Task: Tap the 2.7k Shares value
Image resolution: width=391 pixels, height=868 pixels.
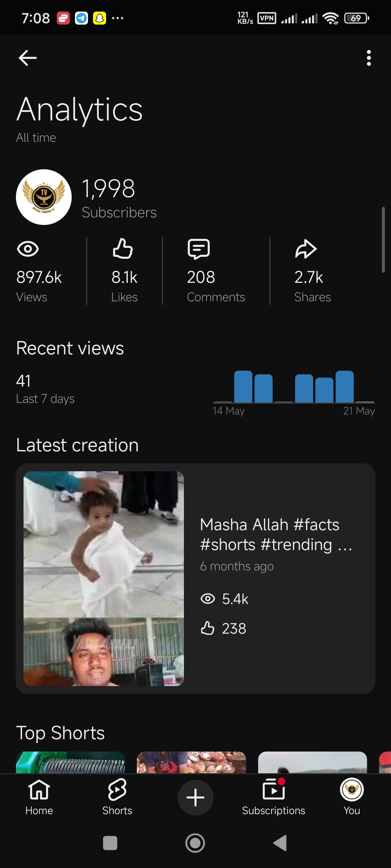Action: (309, 277)
